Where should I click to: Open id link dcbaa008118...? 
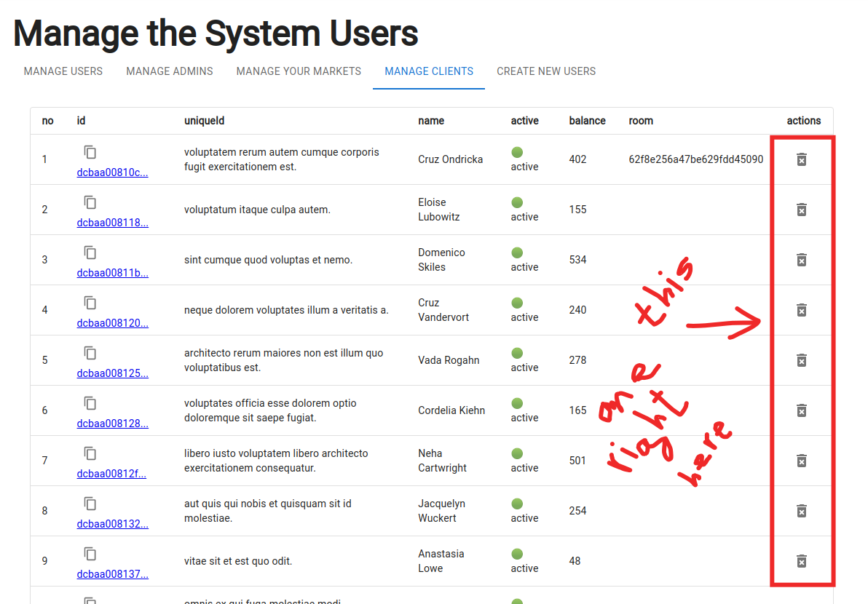(112, 223)
